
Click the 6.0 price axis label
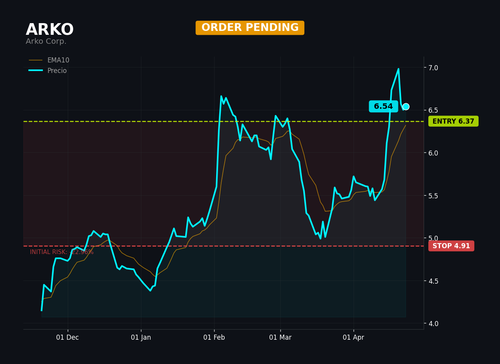tap(433, 153)
